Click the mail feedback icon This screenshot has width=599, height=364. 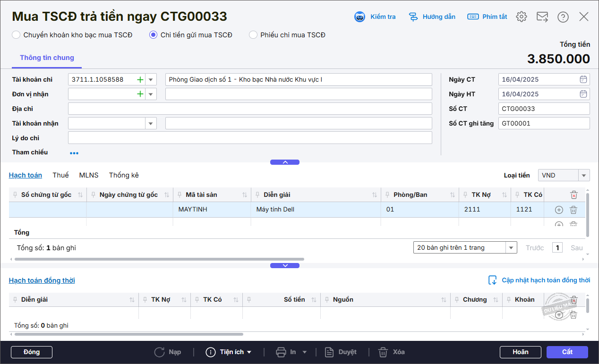coord(542,17)
